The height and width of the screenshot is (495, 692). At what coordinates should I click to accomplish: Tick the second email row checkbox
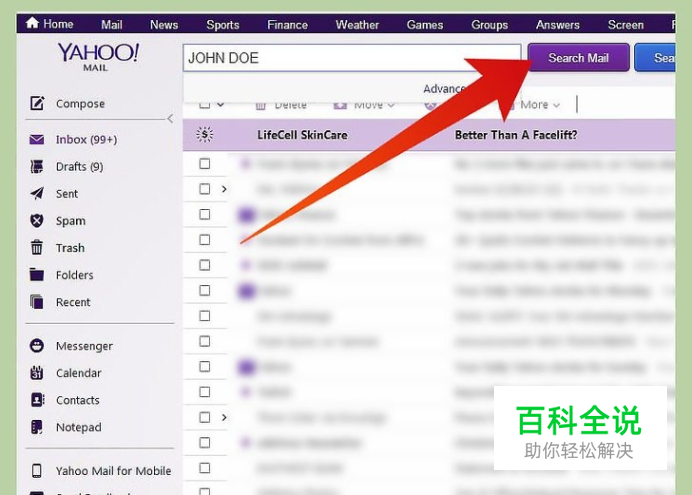click(x=204, y=189)
